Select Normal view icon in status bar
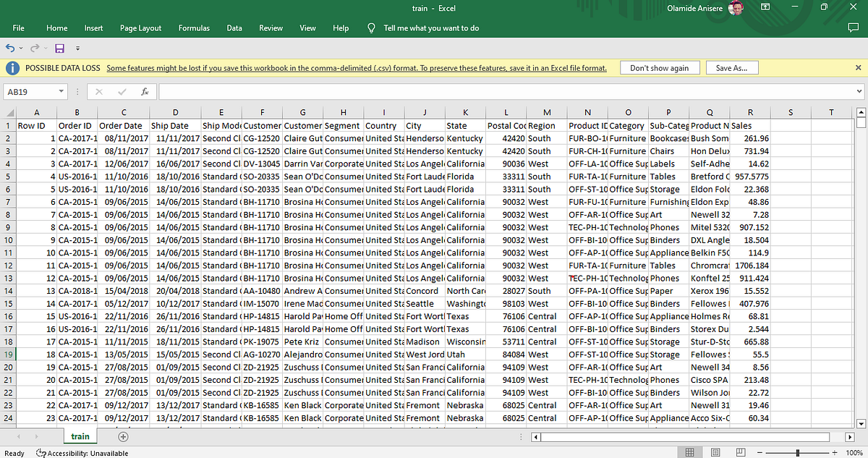Image resolution: width=868 pixels, height=458 pixels. point(690,452)
